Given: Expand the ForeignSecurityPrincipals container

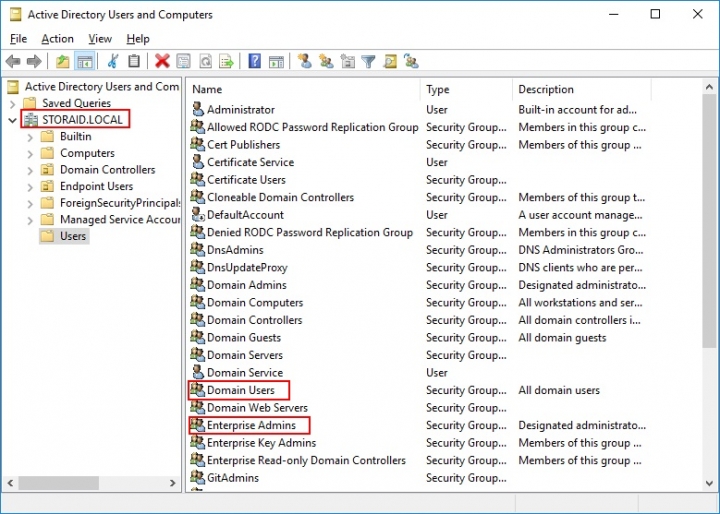Looking at the screenshot, I should coord(30,203).
